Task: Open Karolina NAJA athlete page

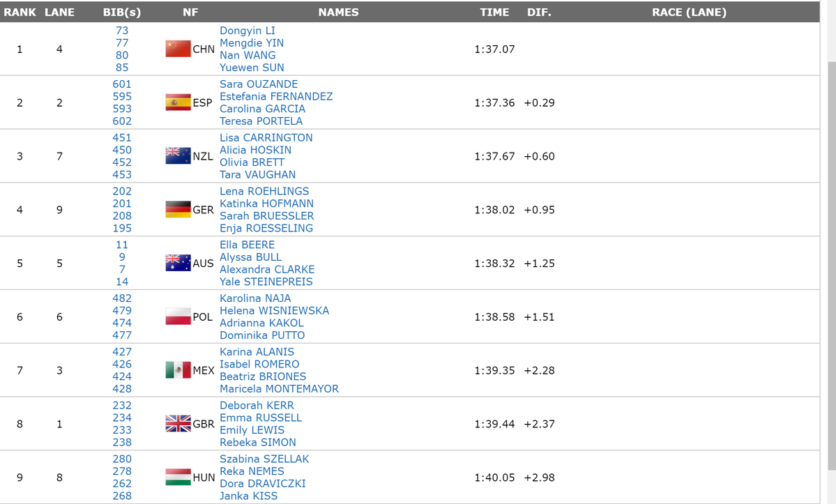Action: 255,298
